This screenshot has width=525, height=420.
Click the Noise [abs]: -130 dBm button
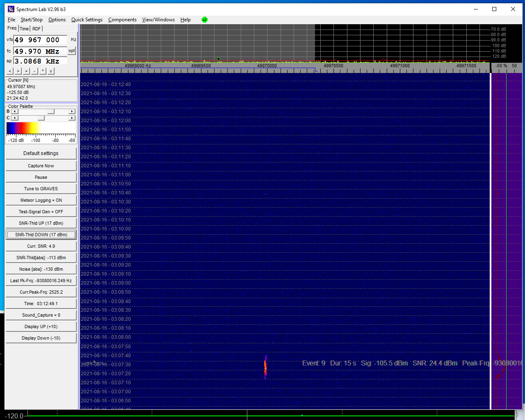coord(41,269)
